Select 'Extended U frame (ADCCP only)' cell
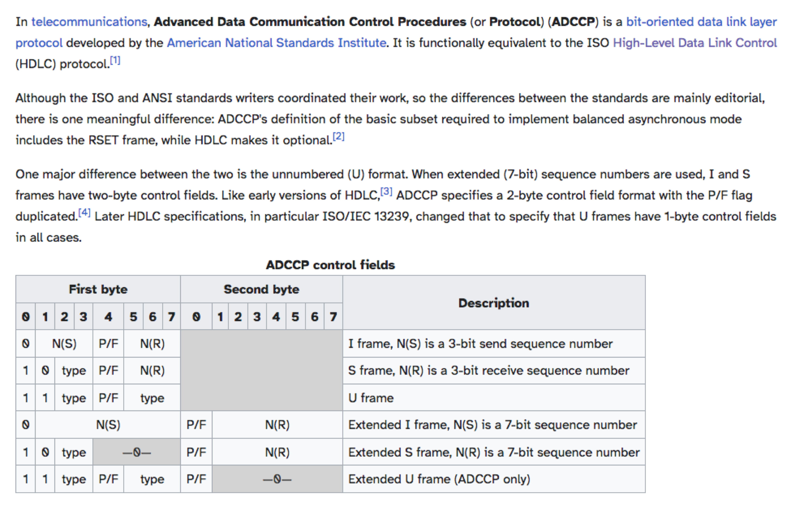 pos(439,479)
